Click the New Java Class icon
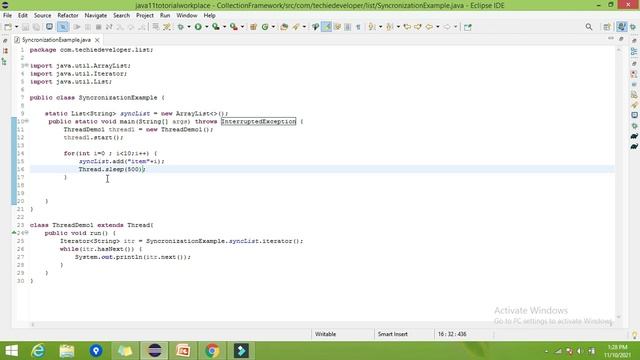The width and height of the screenshot is (640, 360). (x=265, y=27)
